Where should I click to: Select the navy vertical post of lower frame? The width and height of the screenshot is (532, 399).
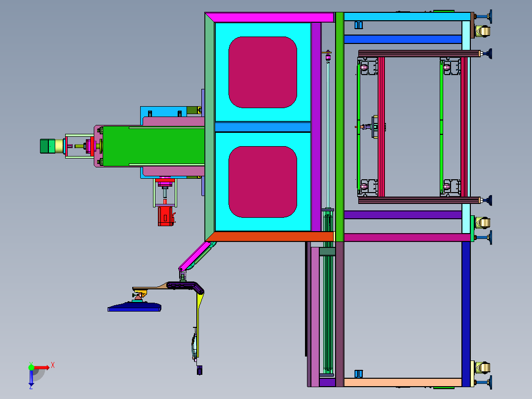pos(466,314)
